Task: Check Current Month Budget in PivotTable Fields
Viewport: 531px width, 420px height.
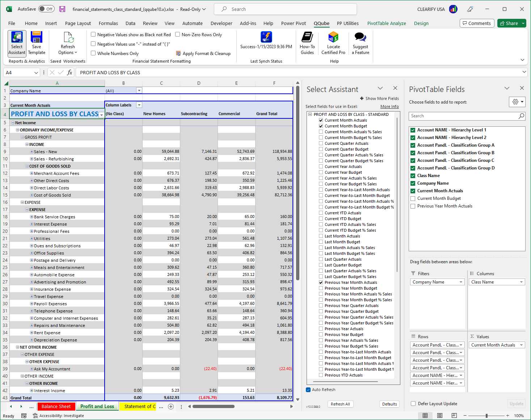Action: (413, 198)
